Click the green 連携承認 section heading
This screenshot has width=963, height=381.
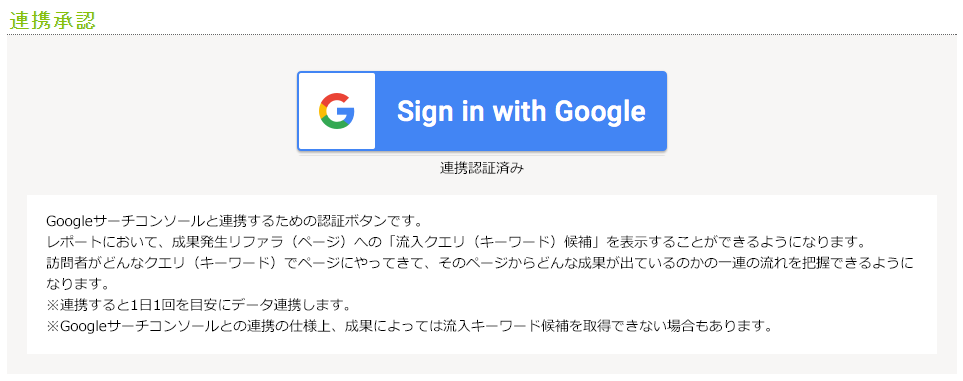coord(53,20)
